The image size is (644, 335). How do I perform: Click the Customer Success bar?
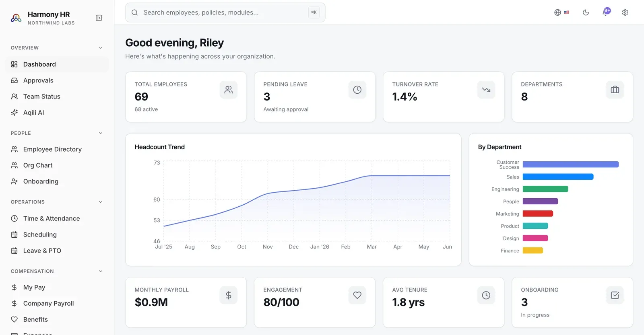570,164
